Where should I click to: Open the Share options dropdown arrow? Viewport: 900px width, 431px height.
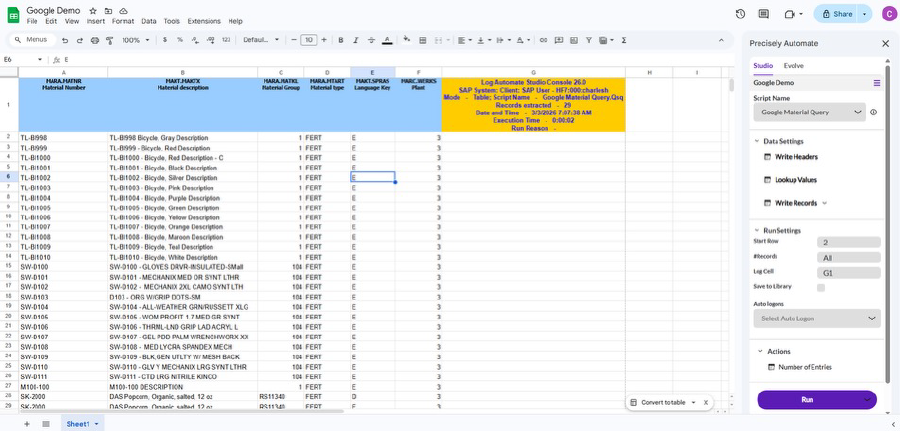tap(864, 14)
